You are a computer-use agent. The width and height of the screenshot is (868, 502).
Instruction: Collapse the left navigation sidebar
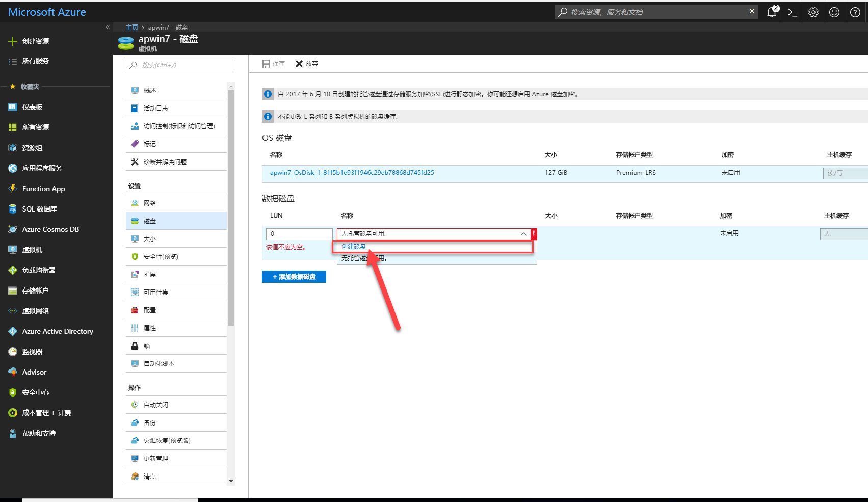tap(108, 27)
